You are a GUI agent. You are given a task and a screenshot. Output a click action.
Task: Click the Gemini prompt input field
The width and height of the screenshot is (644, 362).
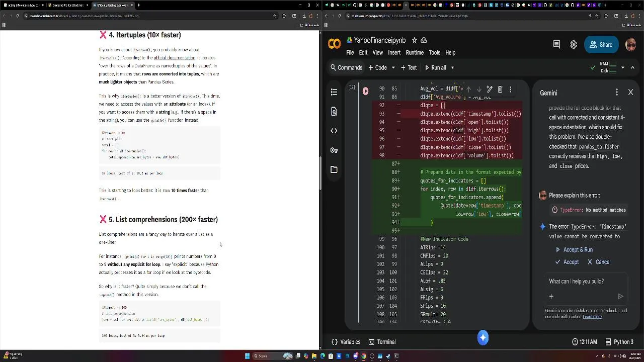point(586,282)
